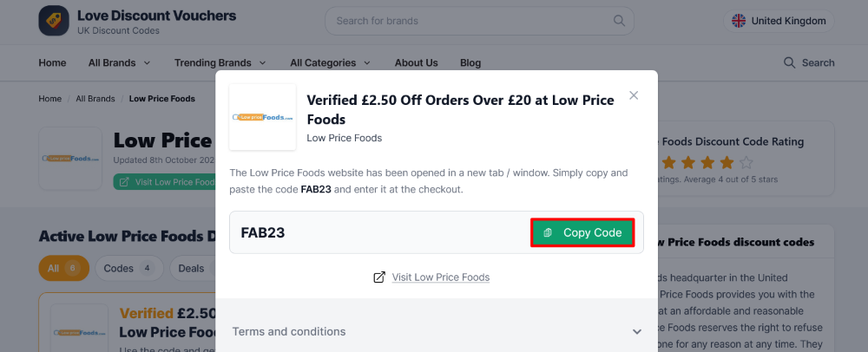
Task: Open the Blog menu item
Action: 470,62
